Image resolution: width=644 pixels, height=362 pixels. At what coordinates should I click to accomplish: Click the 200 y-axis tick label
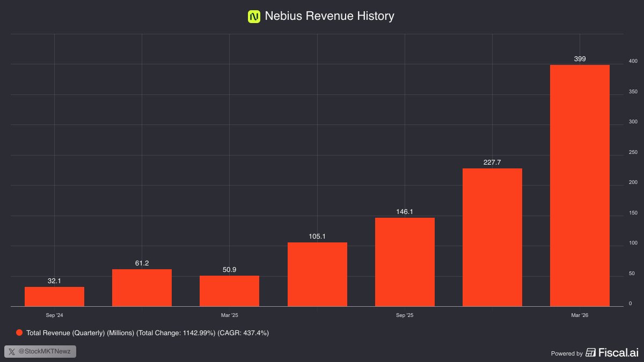coord(633,182)
